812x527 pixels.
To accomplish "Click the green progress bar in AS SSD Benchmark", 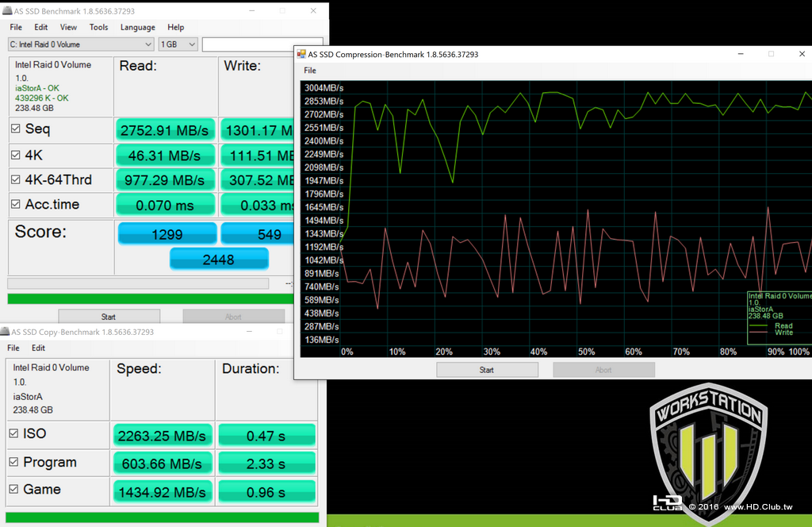I will coord(150,298).
